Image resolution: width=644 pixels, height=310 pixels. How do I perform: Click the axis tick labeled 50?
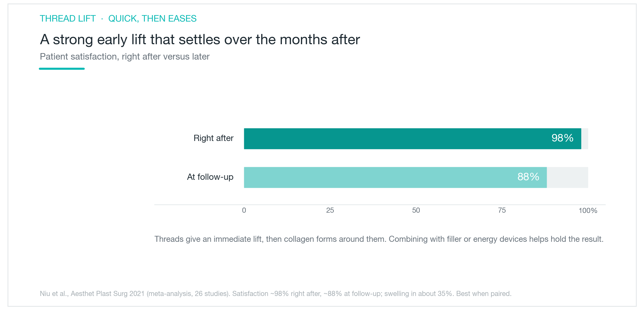pyautogui.click(x=416, y=210)
